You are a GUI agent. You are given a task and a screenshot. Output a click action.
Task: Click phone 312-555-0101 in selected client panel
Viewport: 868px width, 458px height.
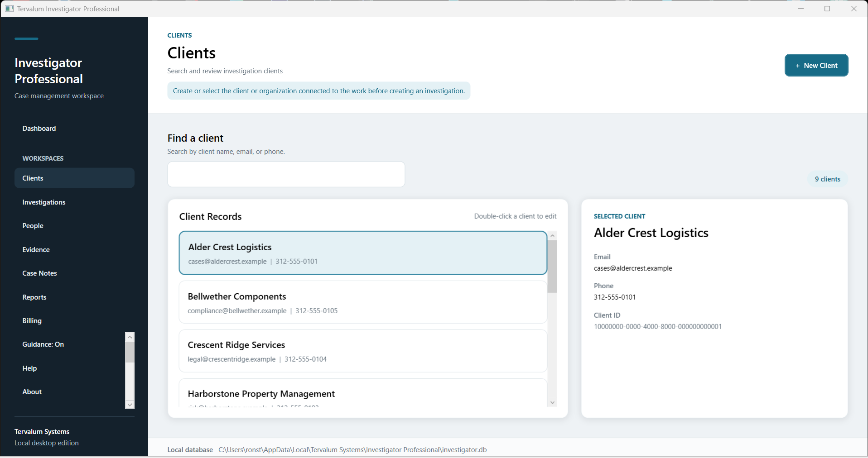tap(615, 297)
